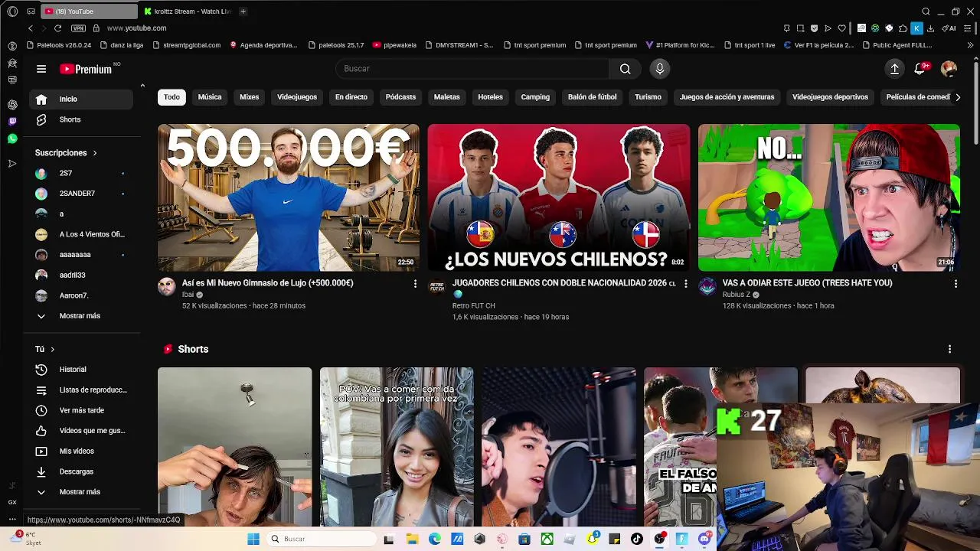Open options menu for Jugadores Chilenos video
This screenshot has width=980, height=551.
685,284
